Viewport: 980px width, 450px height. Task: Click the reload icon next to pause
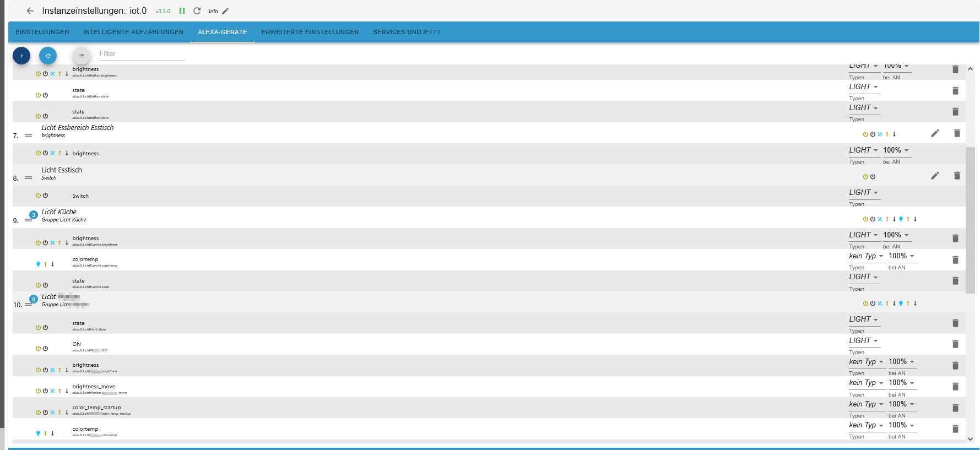197,11
